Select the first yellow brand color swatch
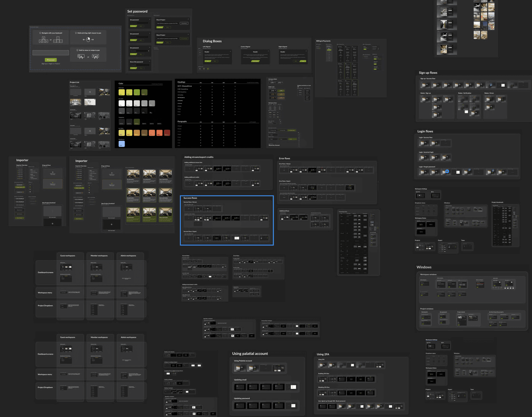 click(x=122, y=92)
